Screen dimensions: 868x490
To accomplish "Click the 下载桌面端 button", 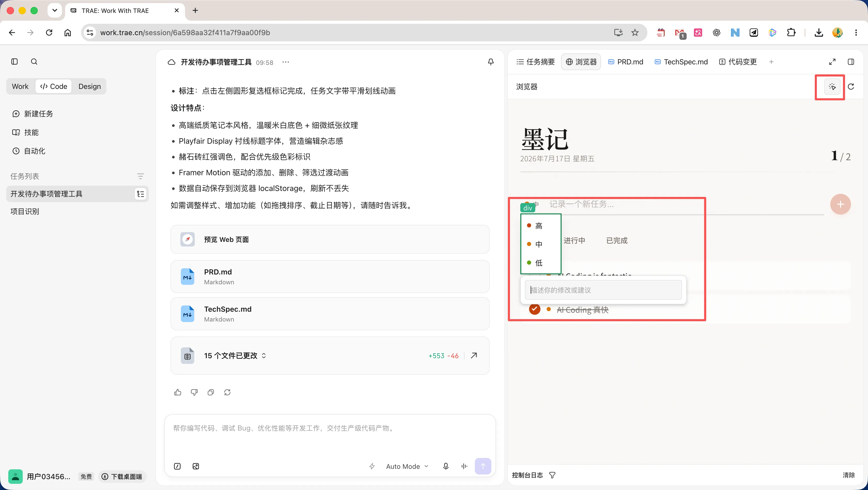I will (x=122, y=477).
